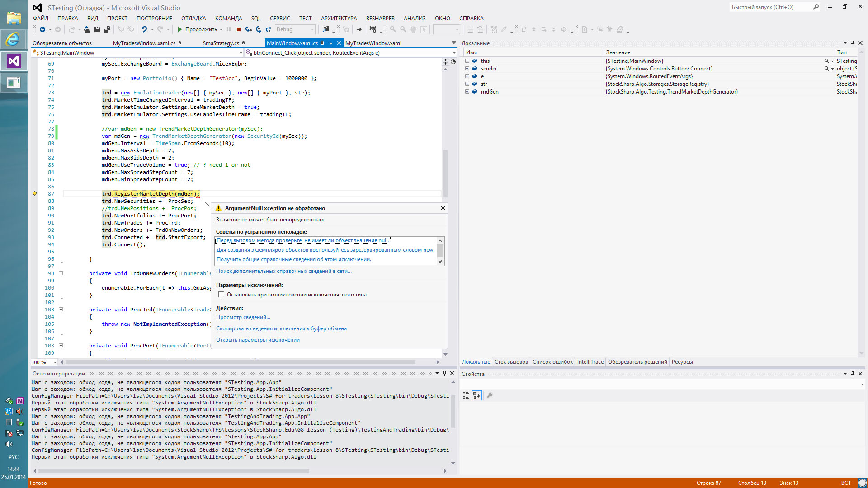The height and width of the screenshot is (488, 868).
Task: Click the Categorized sort icon in Properties panel
Action: pyautogui.click(x=466, y=395)
